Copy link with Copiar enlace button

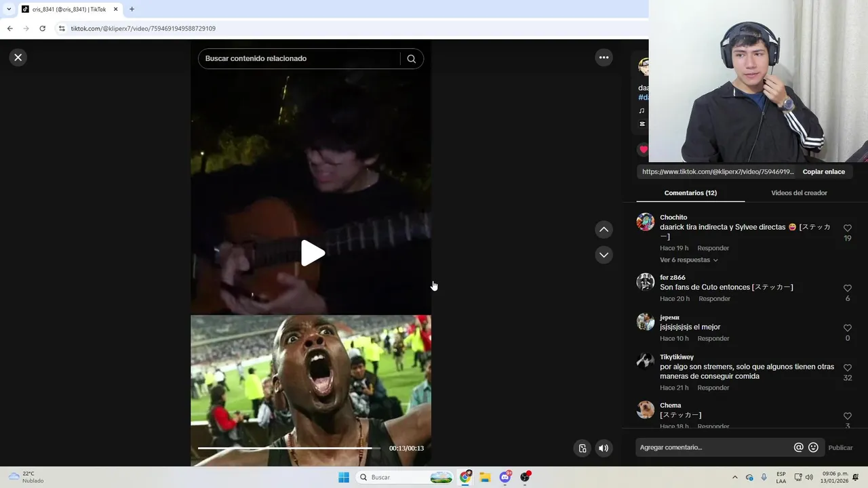pos(823,171)
